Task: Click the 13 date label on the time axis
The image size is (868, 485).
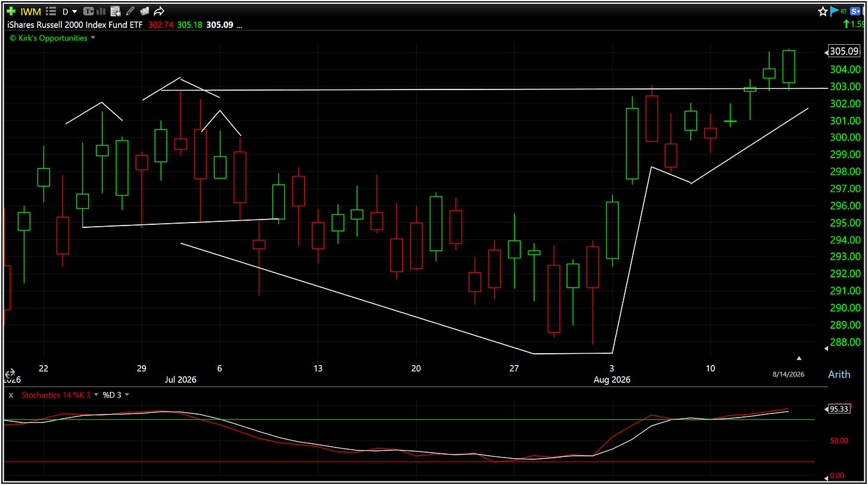Action: click(x=318, y=369)
